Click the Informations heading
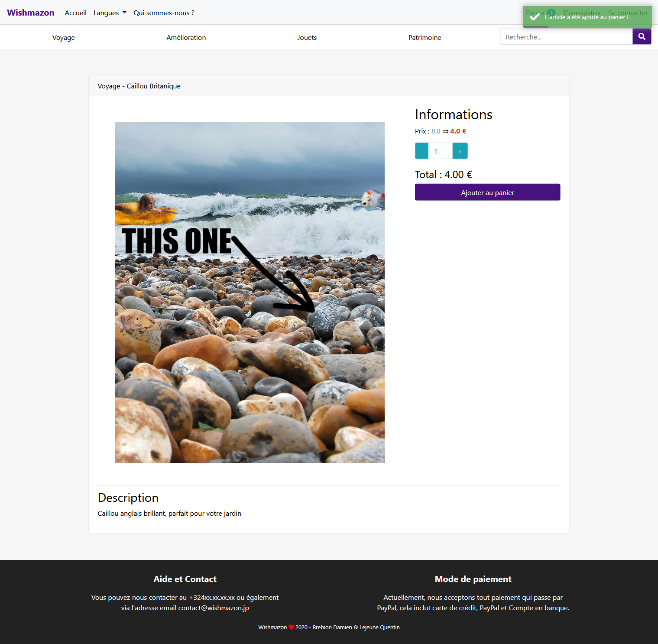 (x=454, y=114)
